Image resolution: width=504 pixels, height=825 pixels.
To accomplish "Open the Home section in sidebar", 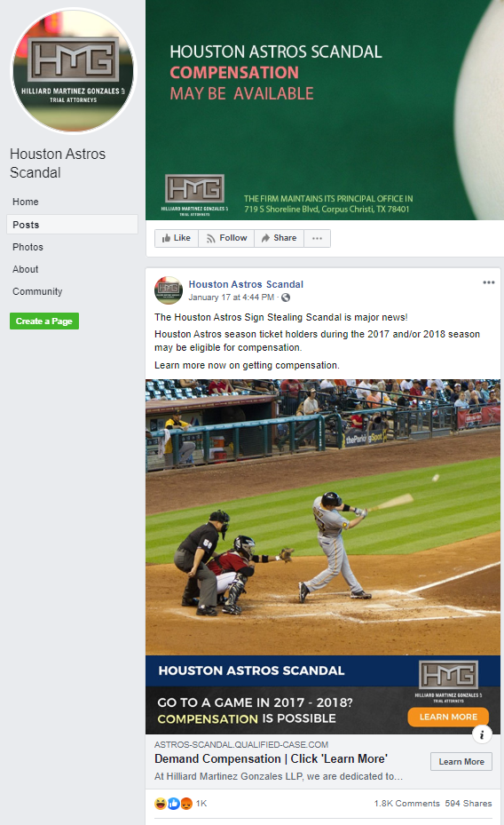I will pyautogui.click(x=25, y=202).
